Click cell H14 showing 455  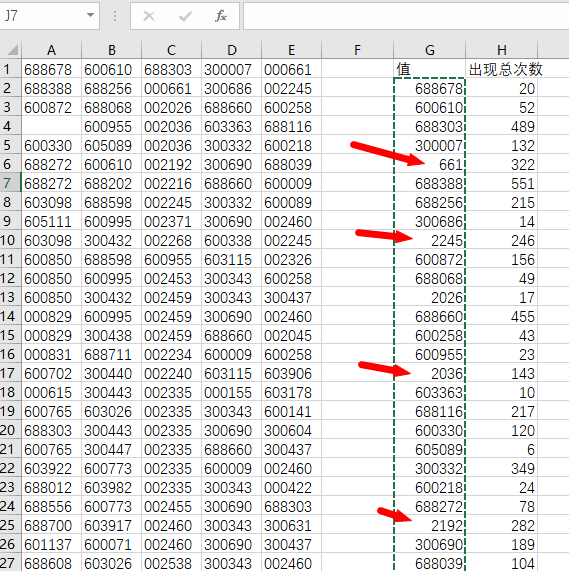click(x=502, y=316)
